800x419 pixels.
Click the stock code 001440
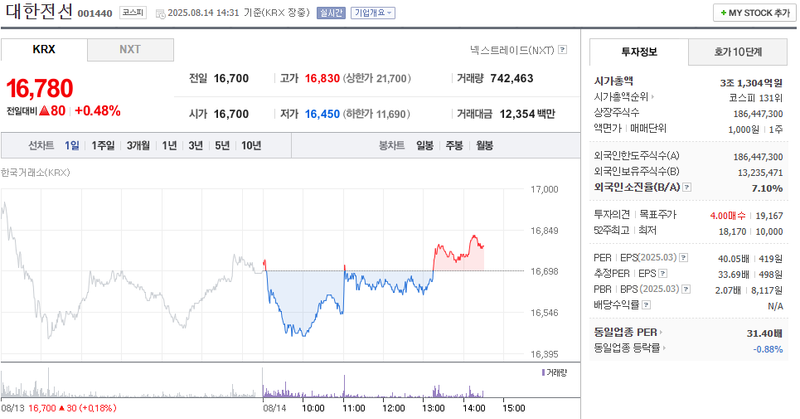click(x=95, y=14)
